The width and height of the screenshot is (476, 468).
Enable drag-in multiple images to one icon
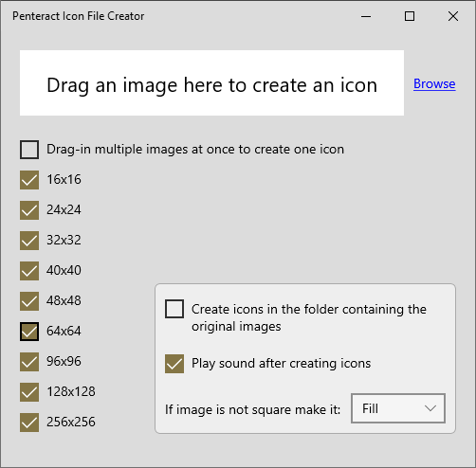click(29, 150)
